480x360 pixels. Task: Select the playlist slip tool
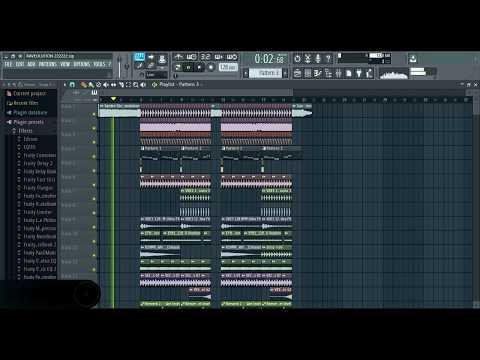(113, 85)
